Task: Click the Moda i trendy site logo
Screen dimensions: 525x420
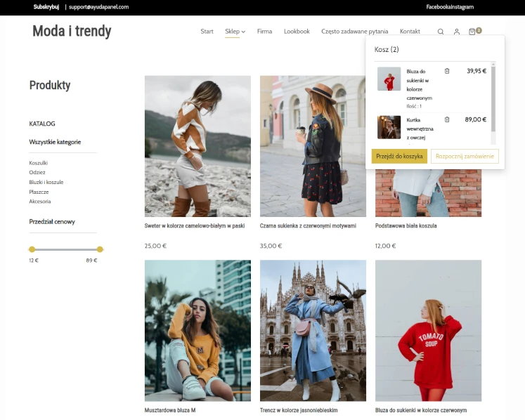Action: (72, 32)
